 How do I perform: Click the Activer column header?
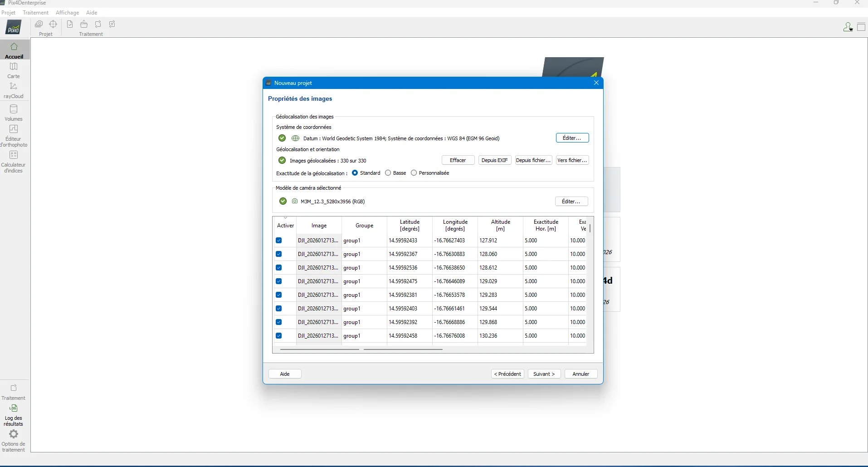pos(286,226)
